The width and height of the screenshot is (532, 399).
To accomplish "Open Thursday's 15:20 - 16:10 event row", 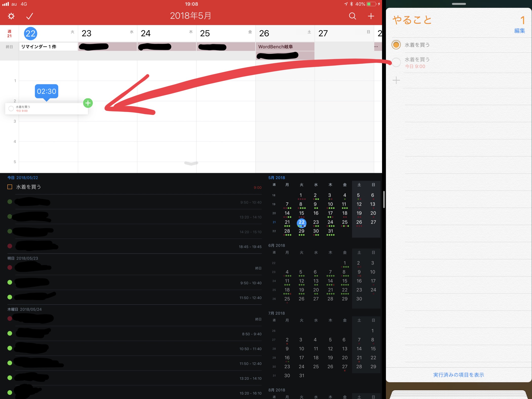I will pos(135,393).
